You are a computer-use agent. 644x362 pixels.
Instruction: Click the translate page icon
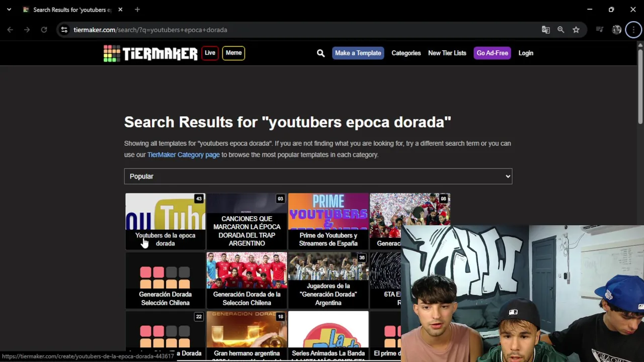coord(545,30)
